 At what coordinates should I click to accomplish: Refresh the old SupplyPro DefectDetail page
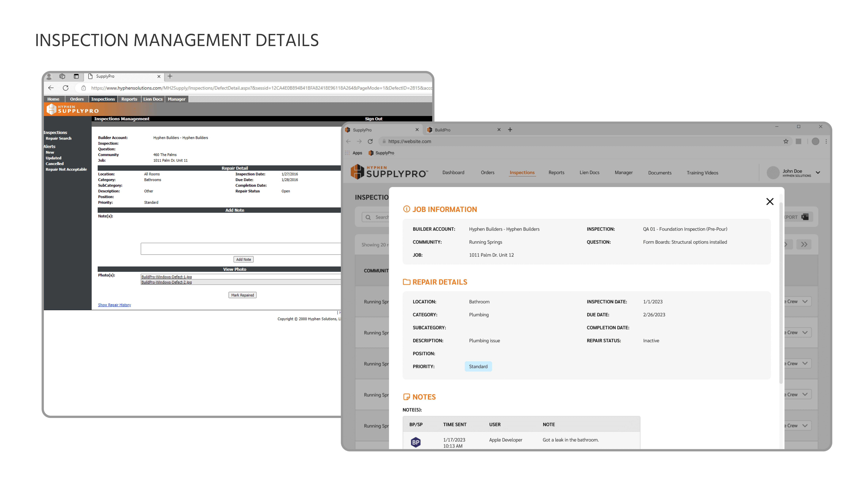pos(66,88)
